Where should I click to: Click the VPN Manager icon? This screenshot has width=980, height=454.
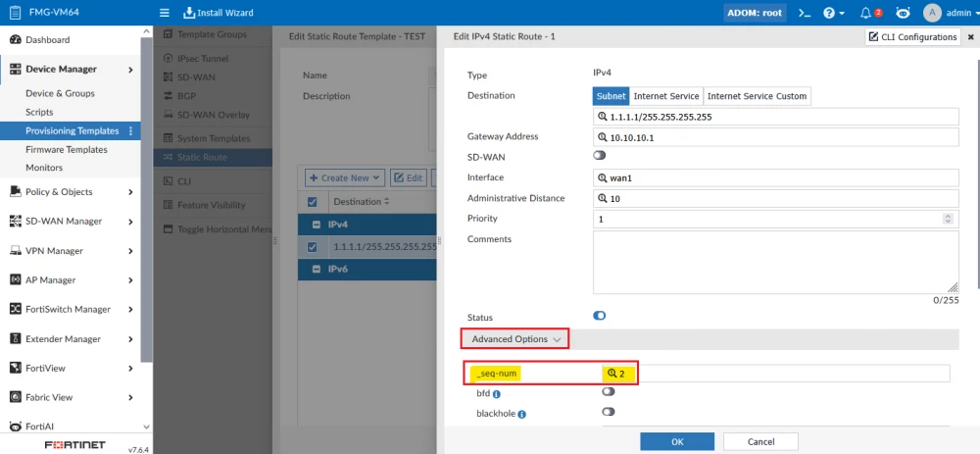(15, 251)
